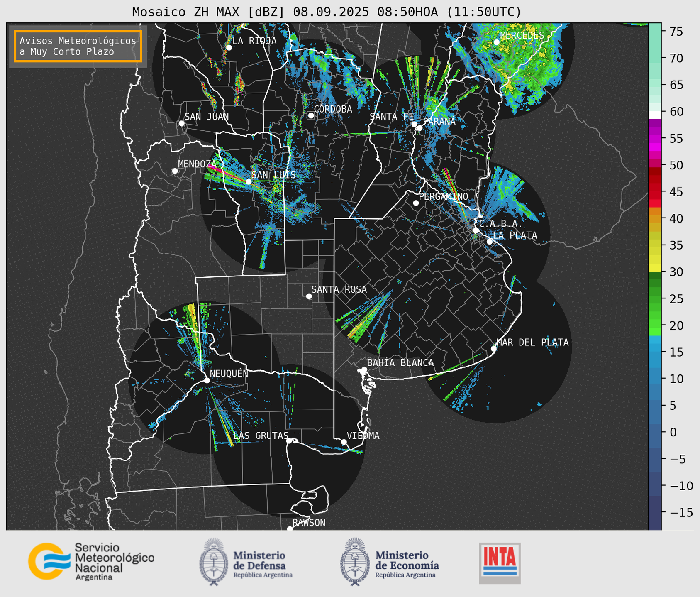The width and height of the screenshot is (700, 597).
Task: Click the 'MAR DEL PLATA' city label
Action: pyautogui.click(x=532, y=343)
